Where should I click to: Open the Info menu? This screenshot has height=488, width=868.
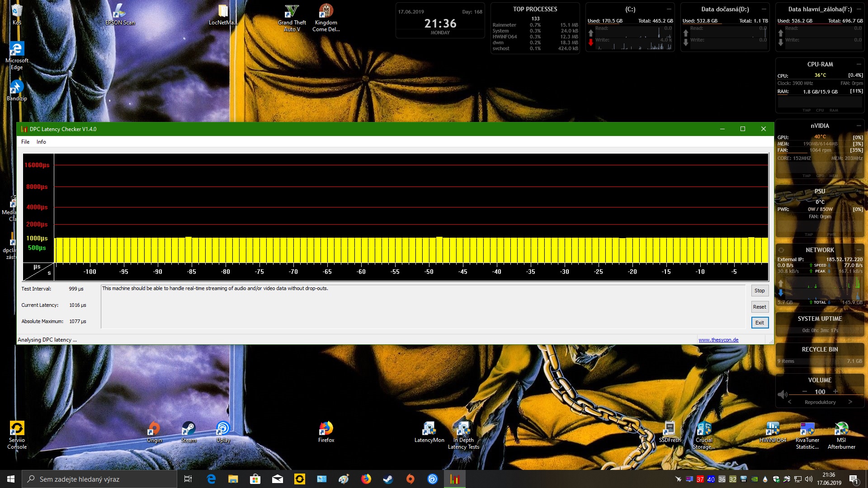pyautogui.click(x=41, y=142)
